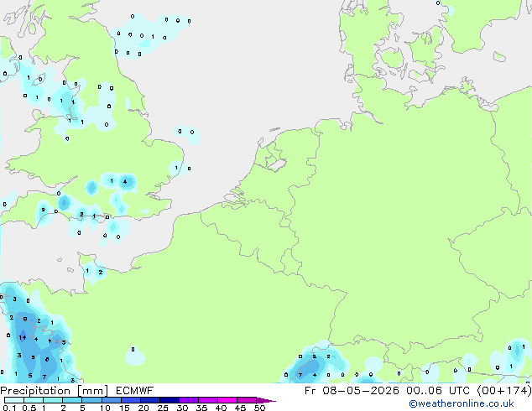Click the arrow tip above 50 on legend

(x=266, y=400)
